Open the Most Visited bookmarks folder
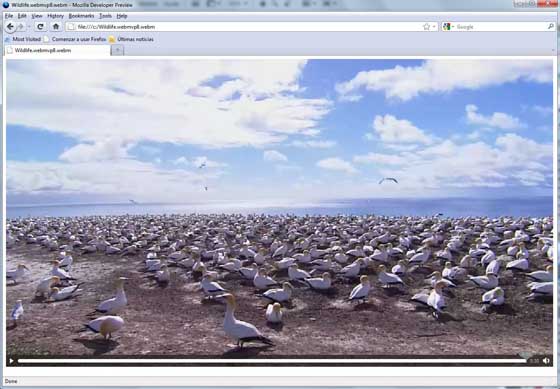The height and width of the screenshot is (389, 560). click(x=23, y=39)
